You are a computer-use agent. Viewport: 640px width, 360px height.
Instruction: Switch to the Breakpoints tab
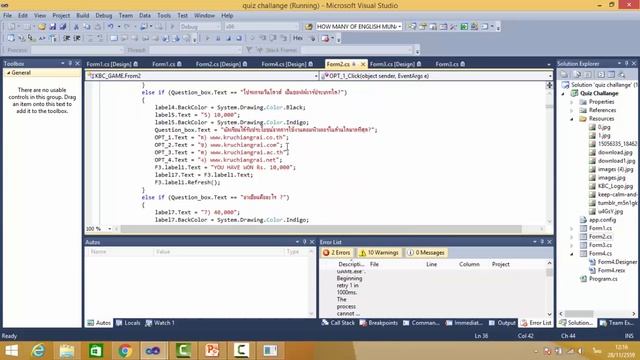point(379,323)
